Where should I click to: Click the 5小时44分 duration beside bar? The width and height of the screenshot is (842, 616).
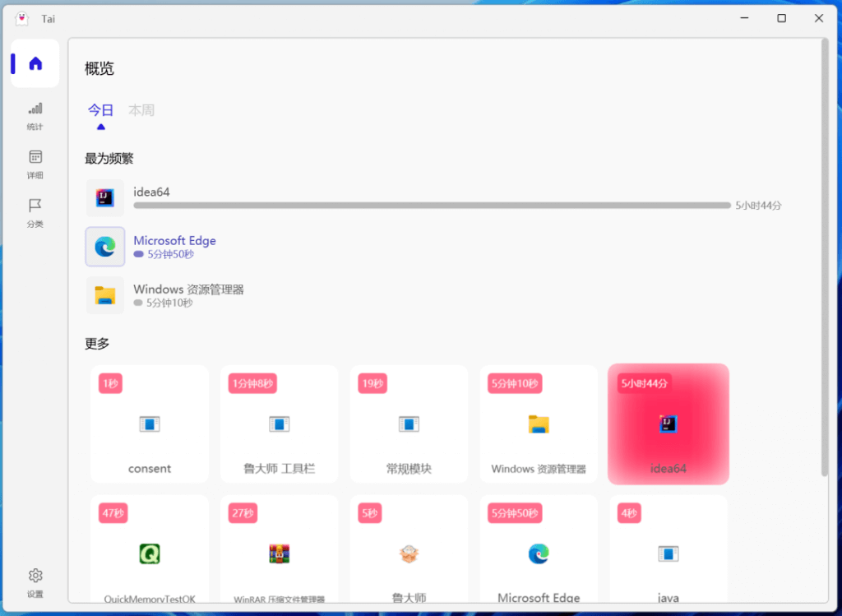(758, 205)
